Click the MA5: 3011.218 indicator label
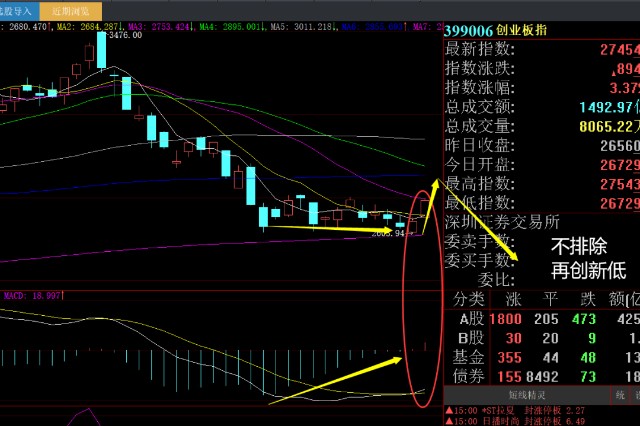Screen dimensions: 640x426 304,27
